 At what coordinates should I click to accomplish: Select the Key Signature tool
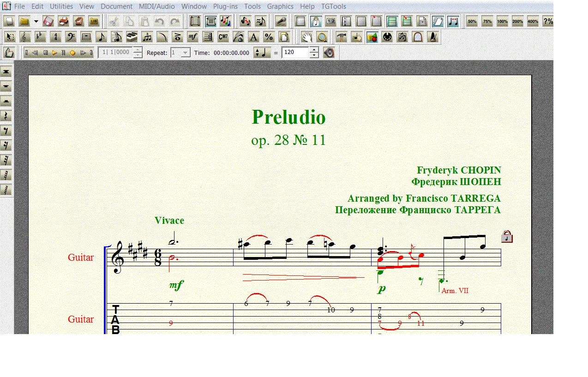(41, 37)
